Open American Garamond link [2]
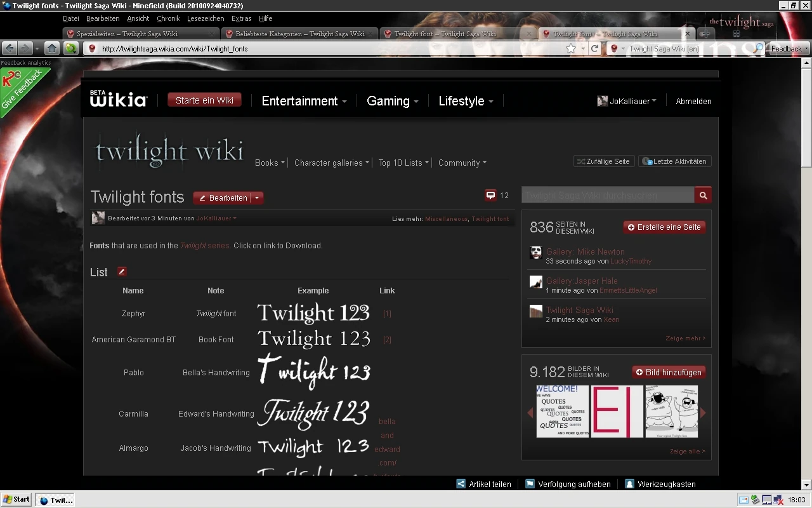The image size is (812, 508). pos(387,340)
